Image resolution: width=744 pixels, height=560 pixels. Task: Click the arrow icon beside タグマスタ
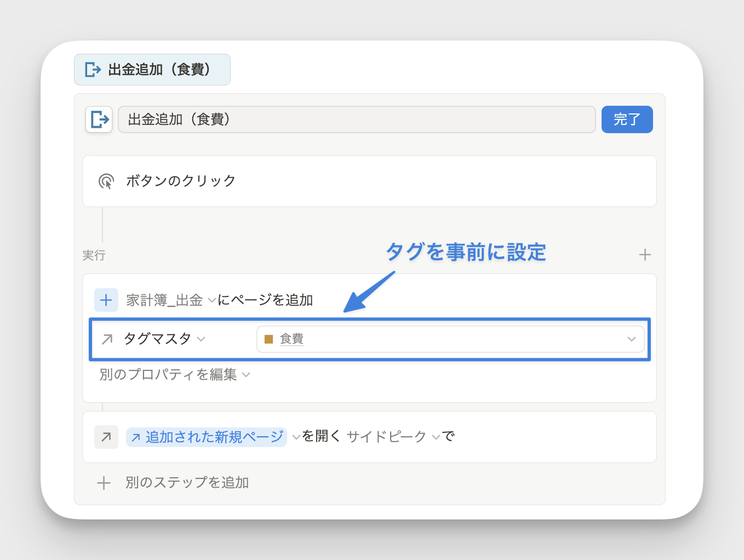107,339
